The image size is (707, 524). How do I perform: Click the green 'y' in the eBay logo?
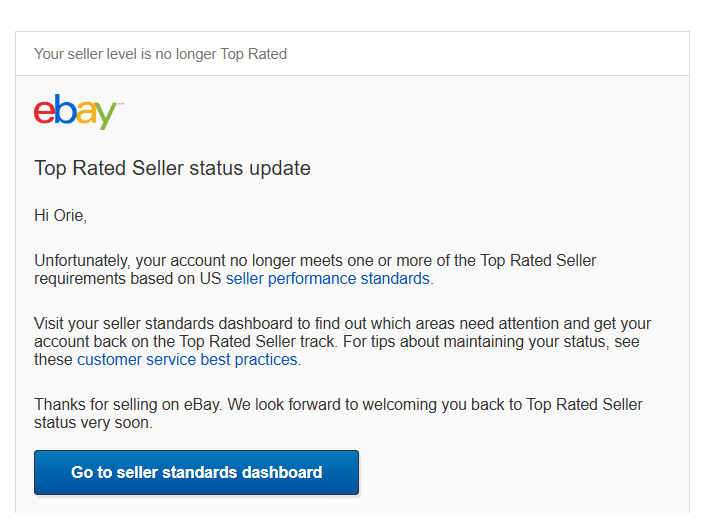107,116
